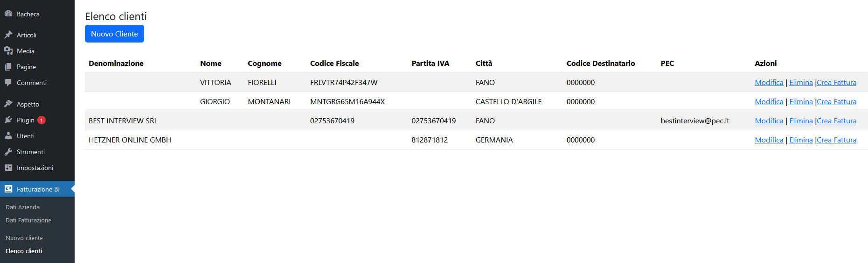Viewport: 868px width, 263px height.
Task: Click the Plugin plug icon
Action: point(8,120)
